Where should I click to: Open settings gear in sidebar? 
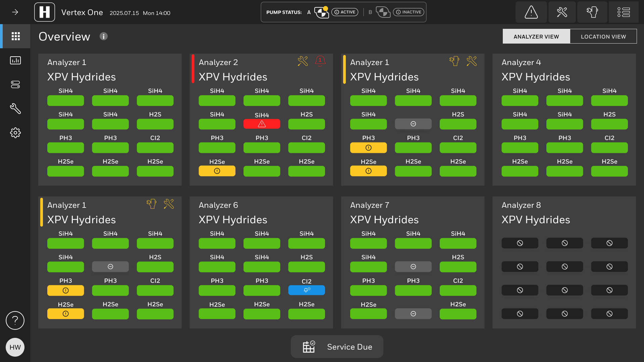point(15,133)
